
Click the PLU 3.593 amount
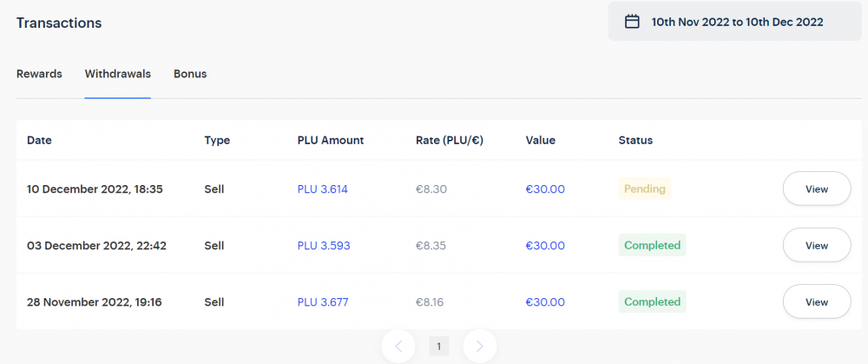[324, 245]
